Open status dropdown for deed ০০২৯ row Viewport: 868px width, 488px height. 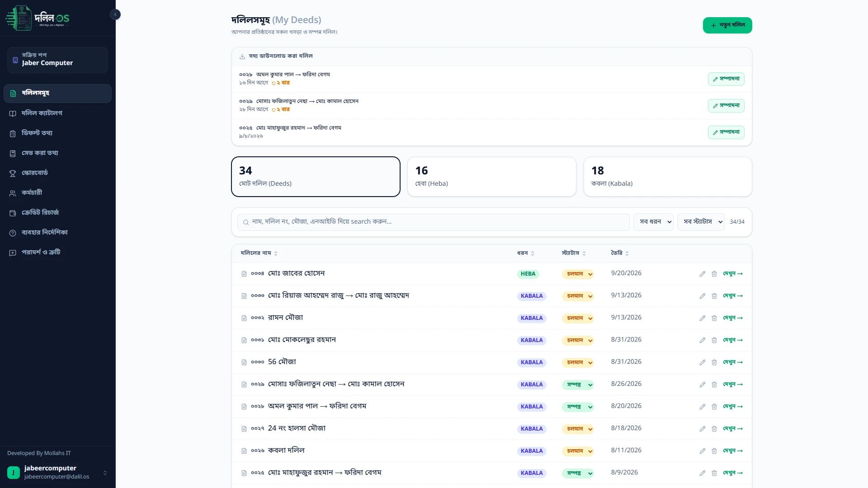click(577, 385)
